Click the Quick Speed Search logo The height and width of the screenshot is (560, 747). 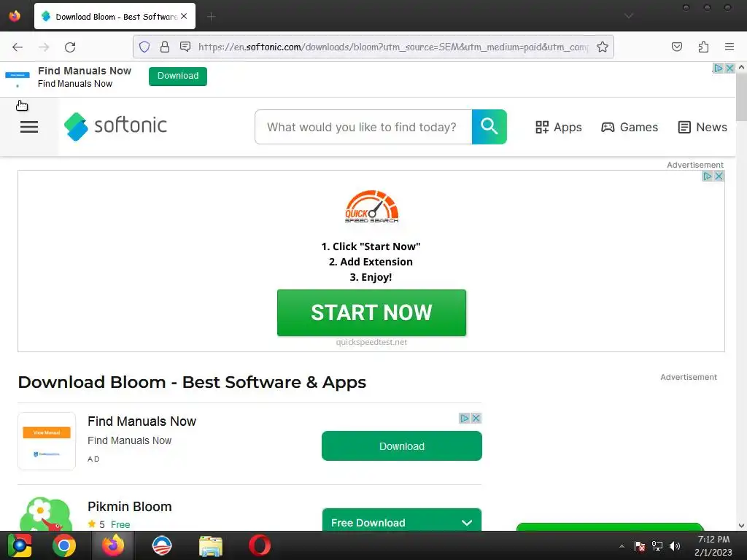coord(371,206)
